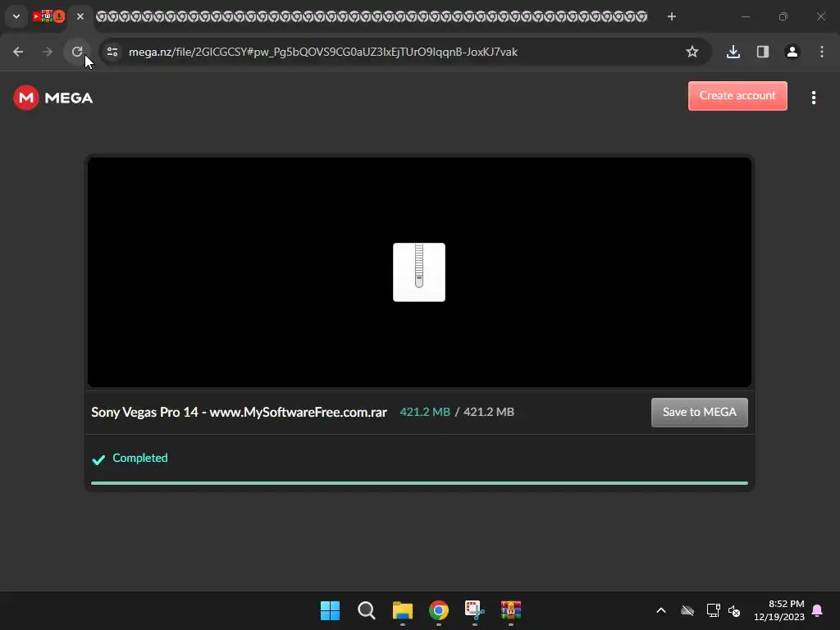Viewport: 840px width, 630px height.
Task: Open a new browser tab
Action: click(x=671, y=16)
